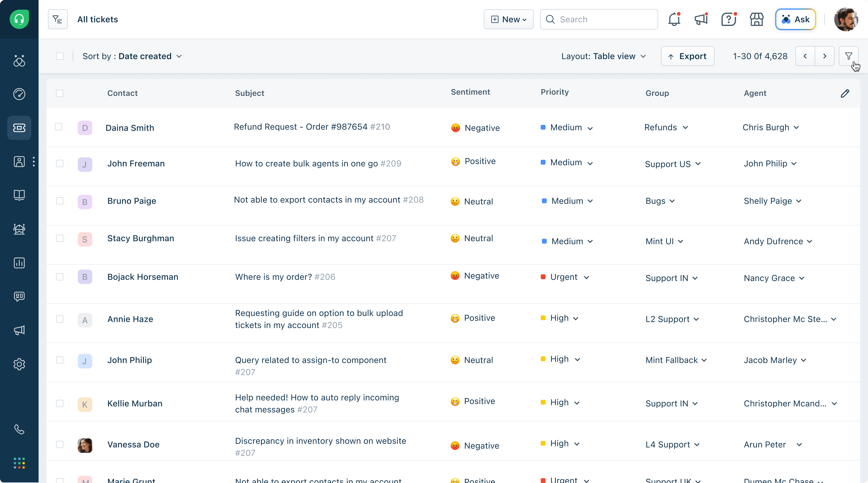Click the Group column header

coord(657,93)
